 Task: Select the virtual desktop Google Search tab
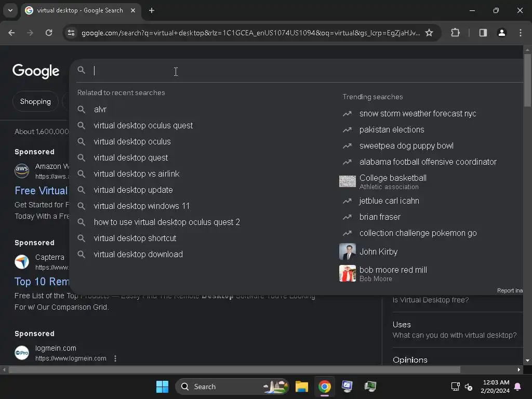coord(80,10)
